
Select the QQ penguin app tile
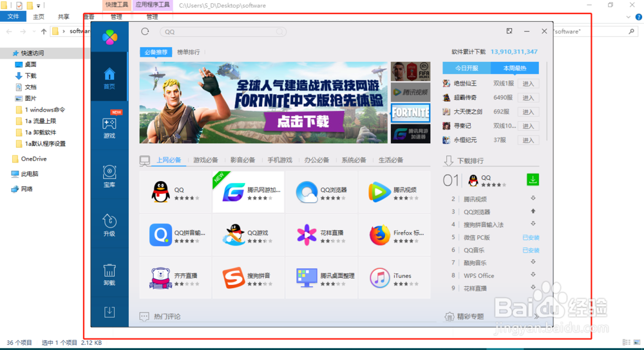175,192
